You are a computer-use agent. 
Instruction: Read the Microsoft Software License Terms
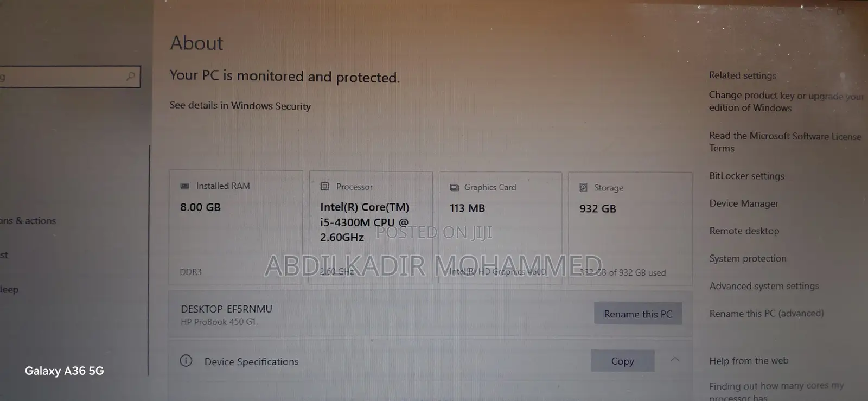(x=785, y=142)
